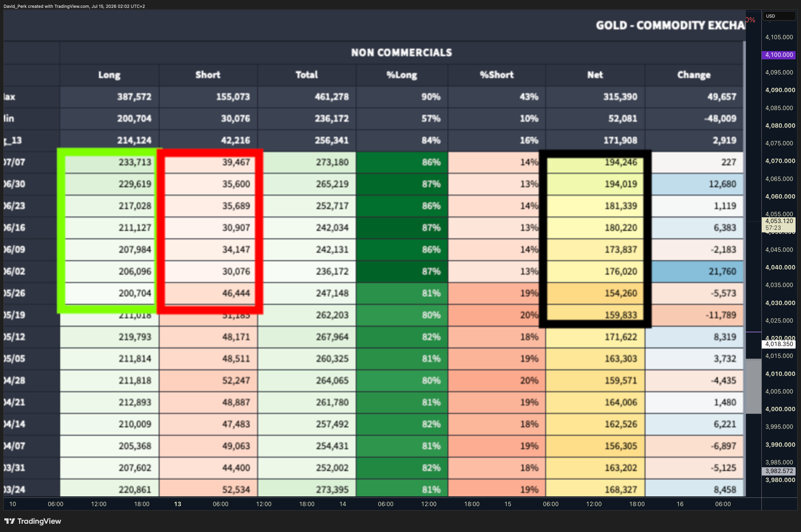Screen dimensions: 801x532
Task: Click the Net column header
Action: [595, 75]
